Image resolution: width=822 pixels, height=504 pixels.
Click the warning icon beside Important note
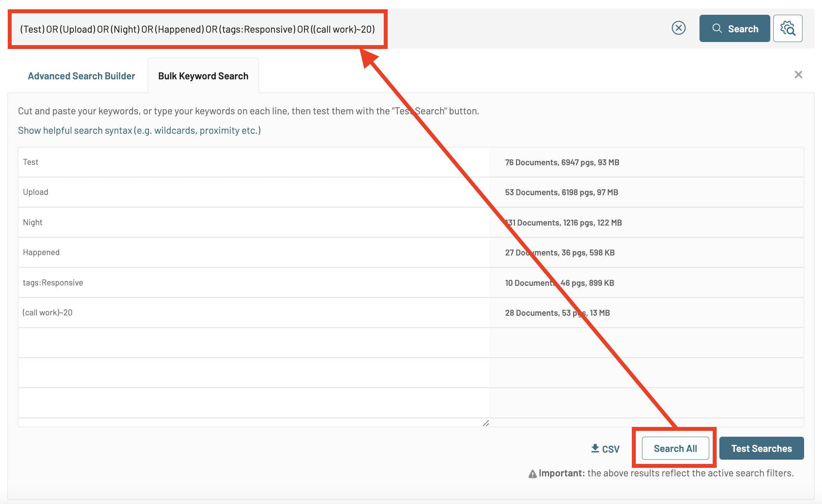pos(532,474)
